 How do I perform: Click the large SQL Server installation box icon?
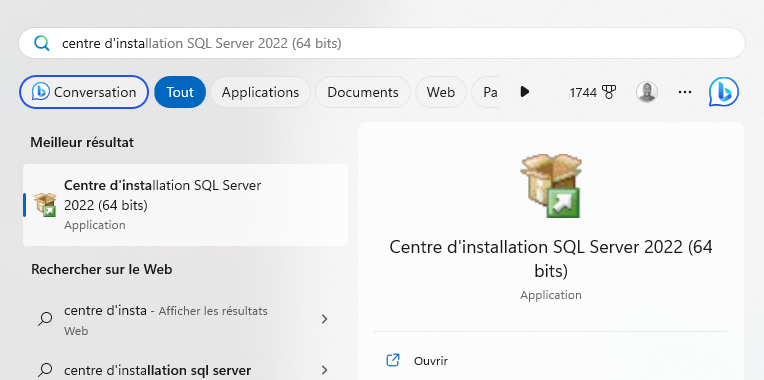pos(551,186)
